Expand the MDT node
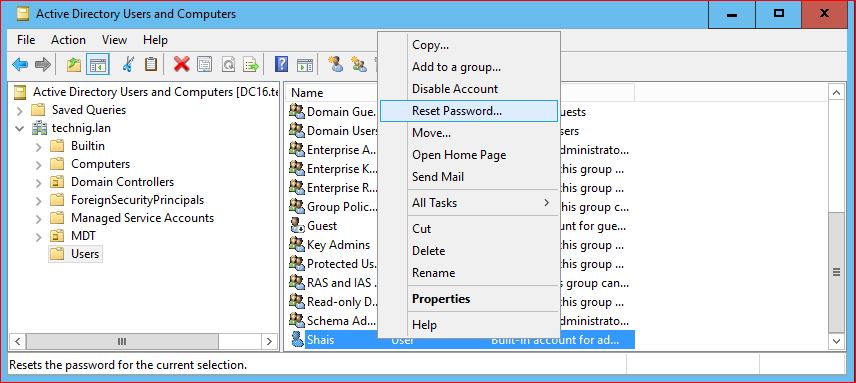 39,237
